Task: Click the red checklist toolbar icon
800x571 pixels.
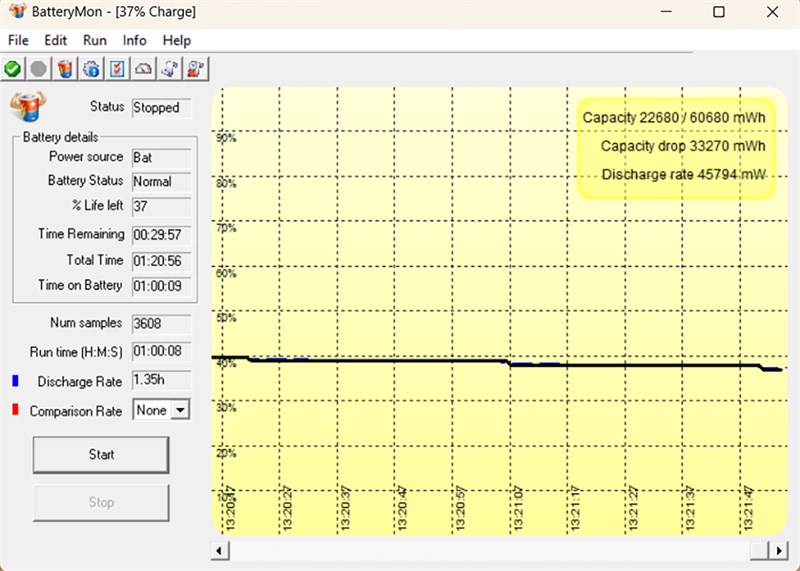Action: [x=117, y=68]
